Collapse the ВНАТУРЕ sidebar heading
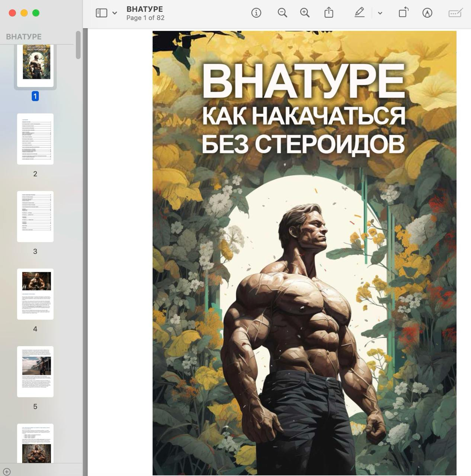Screen dimensions: 471x476 coord(24,37)
